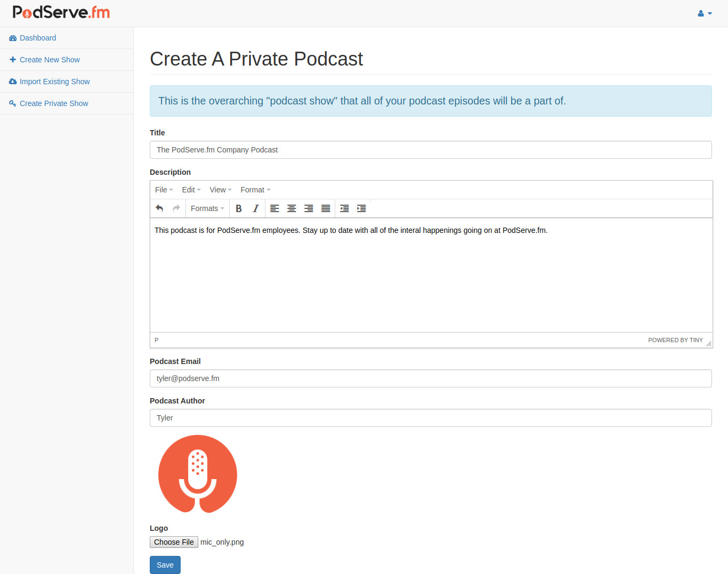
Task: Align description text left
Action: [274, 208]
